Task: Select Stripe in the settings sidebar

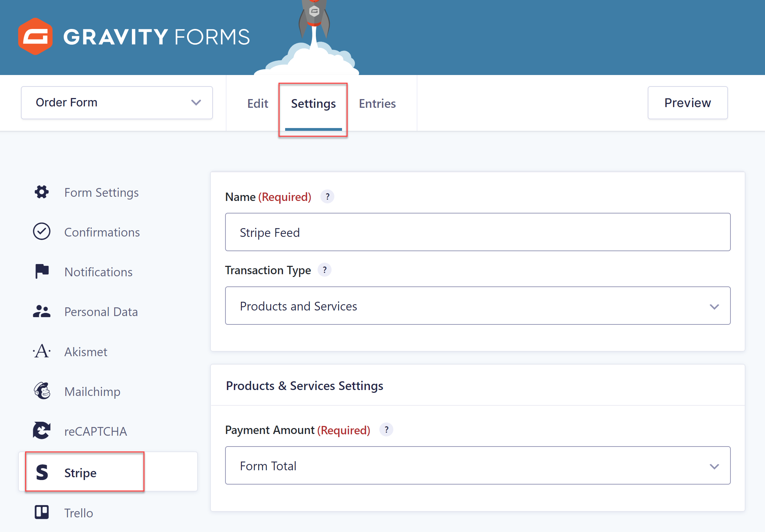Action: pos(108,472)
